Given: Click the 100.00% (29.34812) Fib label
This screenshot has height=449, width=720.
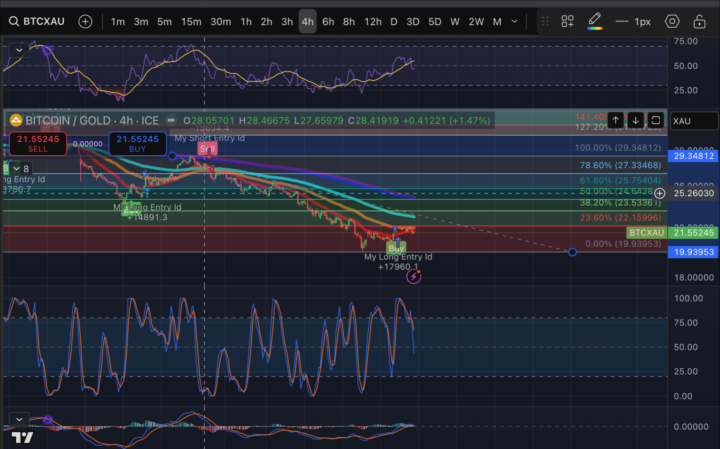Looking at the screenshot, I should point(618,148).
